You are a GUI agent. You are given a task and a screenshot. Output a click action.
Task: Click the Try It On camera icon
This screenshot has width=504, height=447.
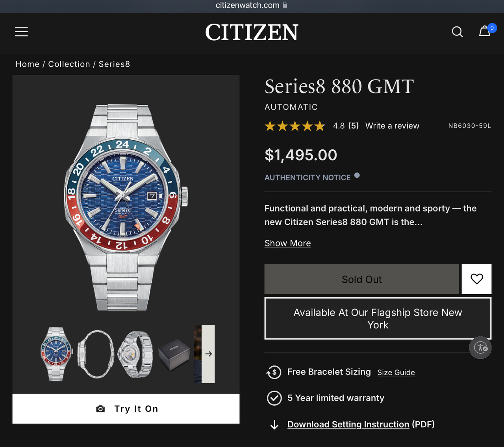pos(100,409)
